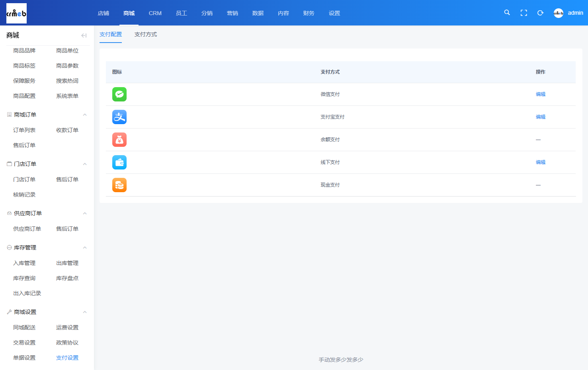The width and height of the screenshot is (588, 370).
Task: Click the offline payment wallet icon
Action: [x=119, y=162]
